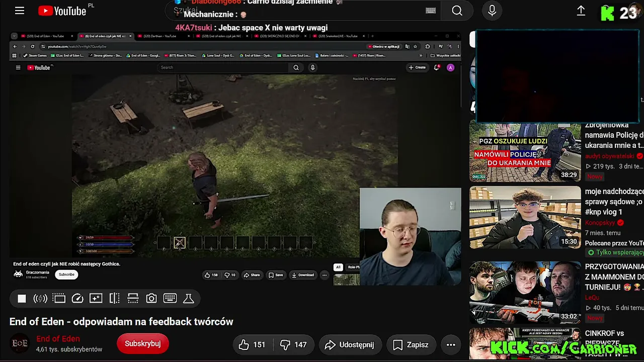Like the inner video showing 158 likes
The width and height of the screenshot is (644, 362).
coord(211,275)
